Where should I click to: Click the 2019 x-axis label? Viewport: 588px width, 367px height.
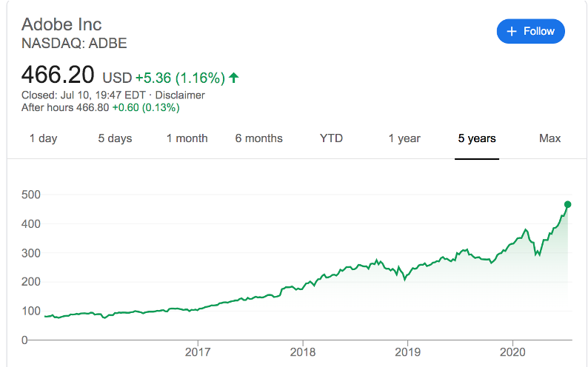[407, 352]
